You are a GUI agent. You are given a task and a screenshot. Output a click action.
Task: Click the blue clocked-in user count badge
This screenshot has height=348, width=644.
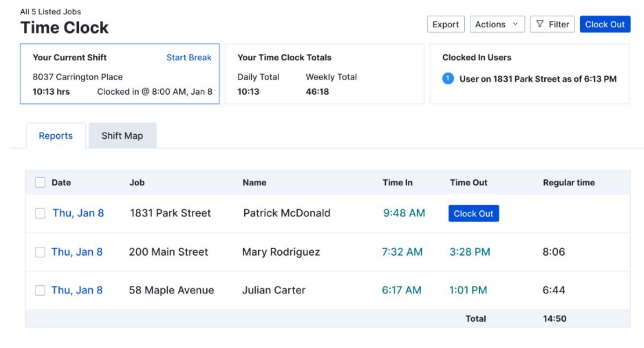click(x=448, y=79)
